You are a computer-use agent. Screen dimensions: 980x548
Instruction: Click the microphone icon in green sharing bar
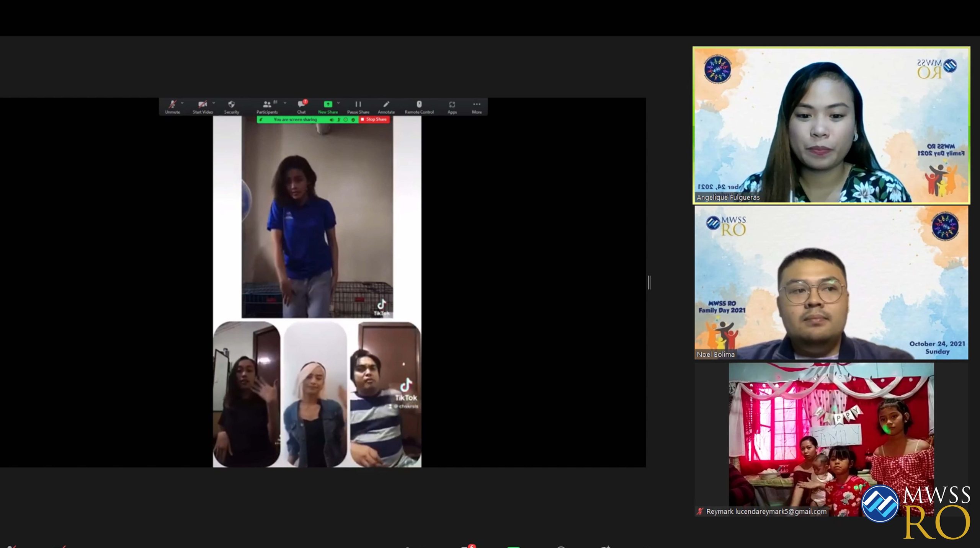pos(338,120)
